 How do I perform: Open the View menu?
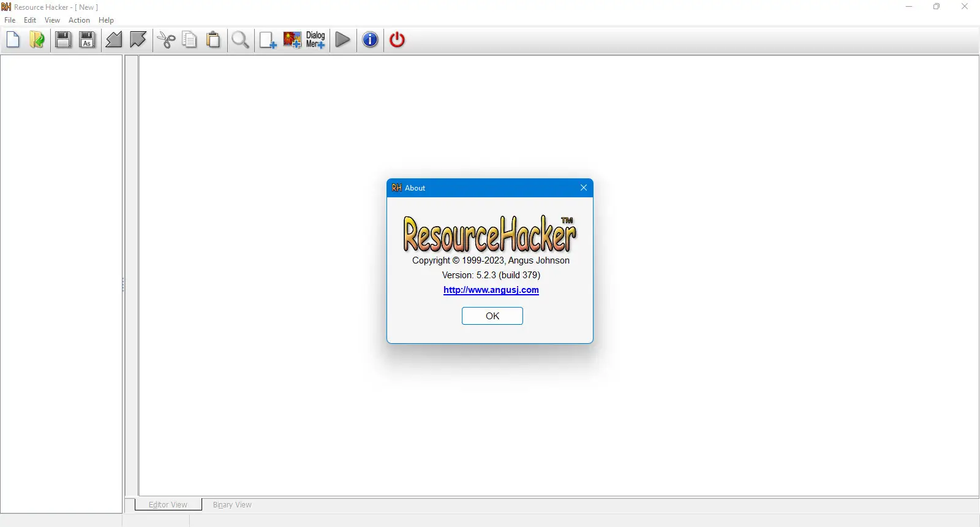point(52,20)
